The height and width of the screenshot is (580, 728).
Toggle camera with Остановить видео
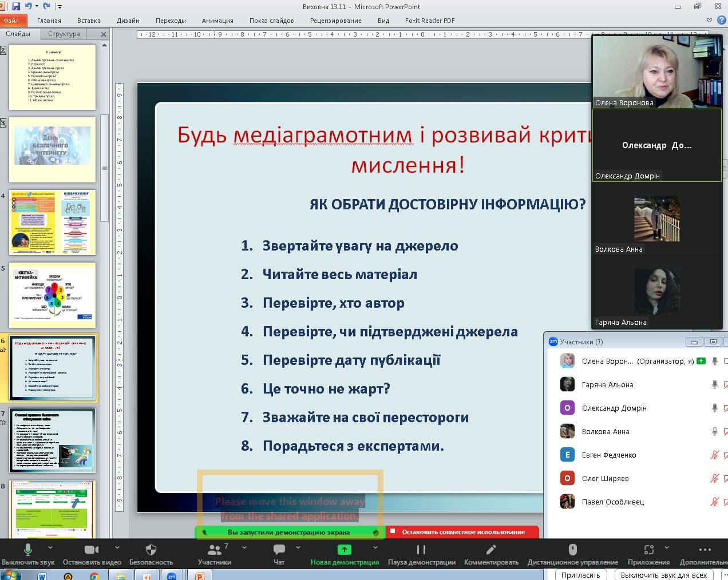[92, 550]
